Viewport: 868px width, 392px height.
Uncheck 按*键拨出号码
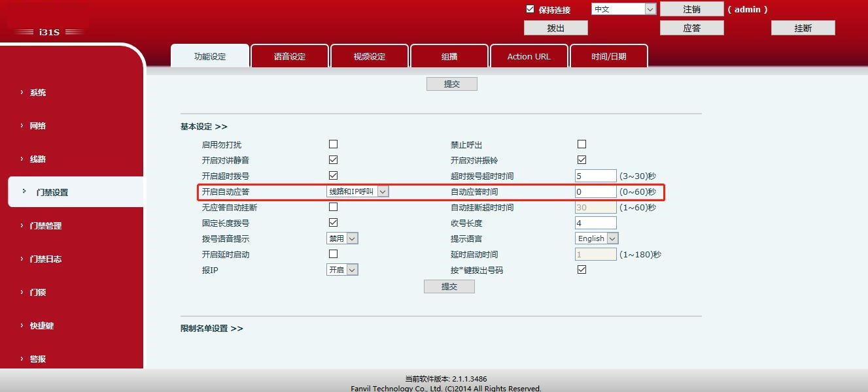point(582,269)
